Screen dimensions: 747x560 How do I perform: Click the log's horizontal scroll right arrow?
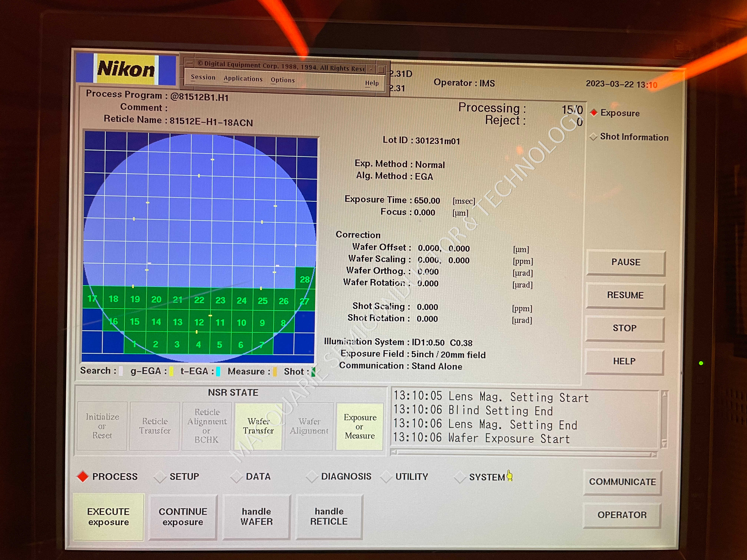[654, 455]
